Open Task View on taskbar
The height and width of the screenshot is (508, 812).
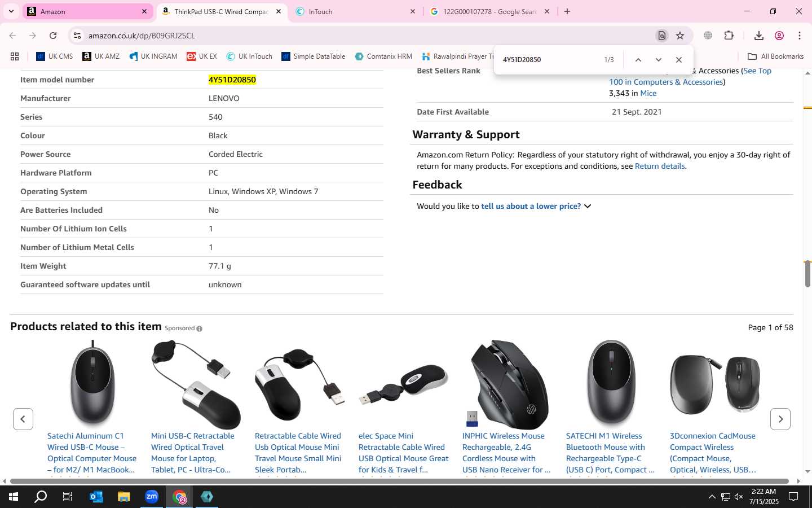68,497
